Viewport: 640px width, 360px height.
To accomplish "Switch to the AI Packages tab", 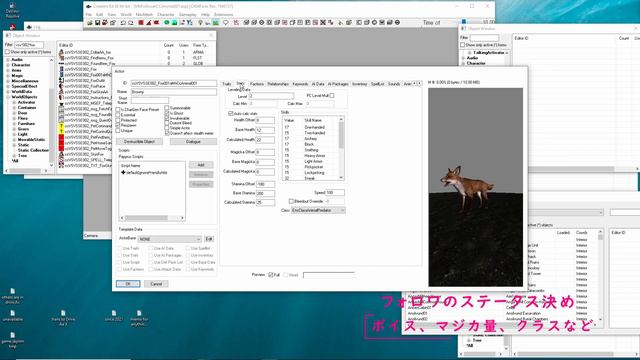I will click(338, 84).
